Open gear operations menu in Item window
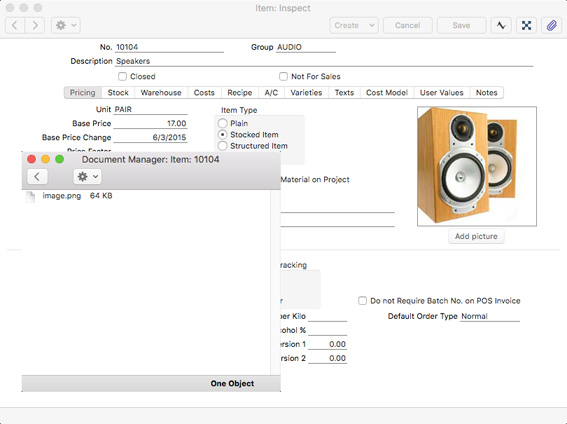Viewport: 567px width, 424px height. pyautogui.click(x=66, y=25)
